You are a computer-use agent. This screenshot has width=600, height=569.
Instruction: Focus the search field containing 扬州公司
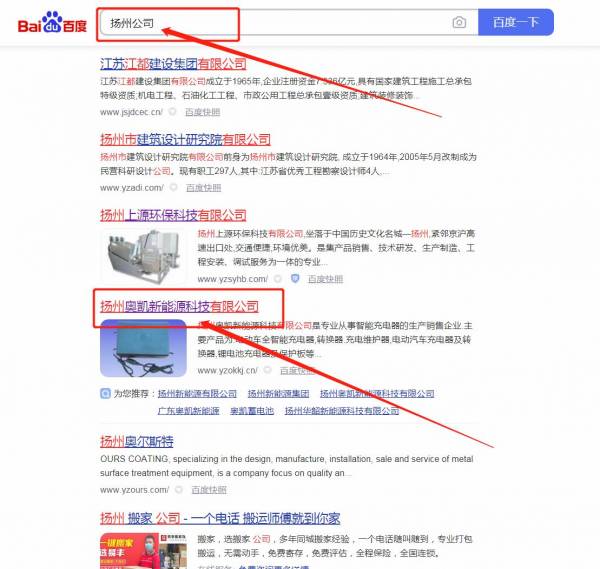pyautogui.click(x=275, y=23)
